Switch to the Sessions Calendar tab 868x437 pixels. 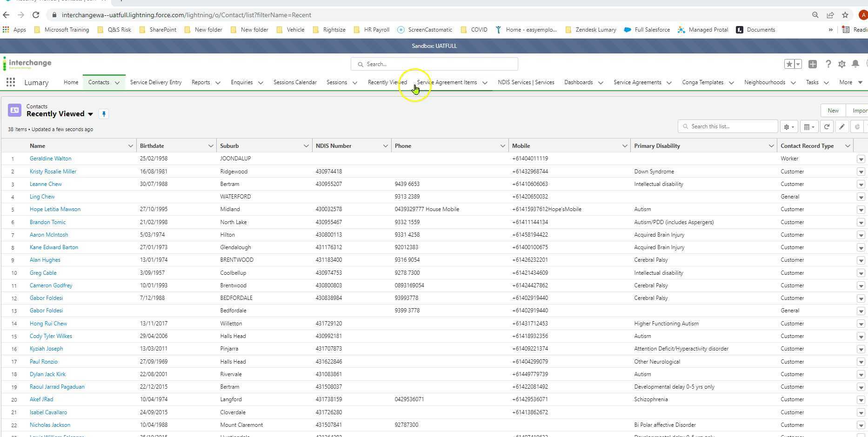tap(294, 82)
